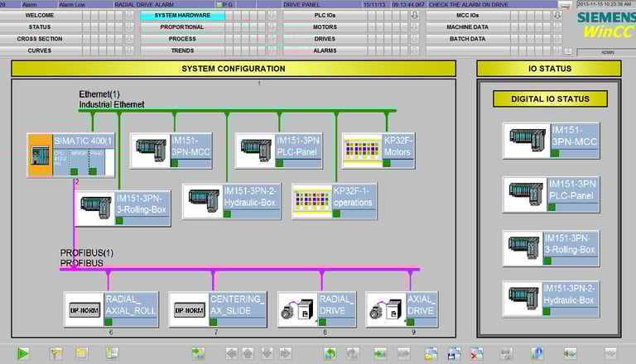Image resolution: width=636 pixels, height=364 pixels.
Task: Open the STATUS screen
Action: coord(40,27)
